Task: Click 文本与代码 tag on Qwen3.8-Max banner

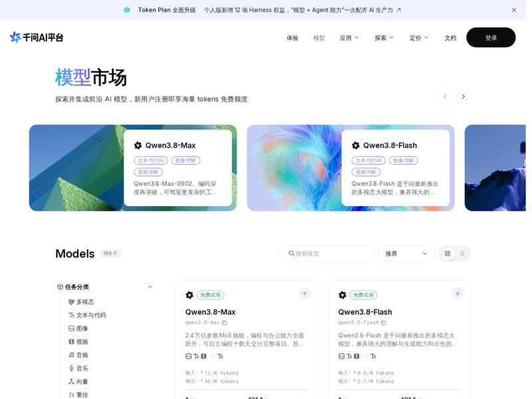Action: (151, 160)
